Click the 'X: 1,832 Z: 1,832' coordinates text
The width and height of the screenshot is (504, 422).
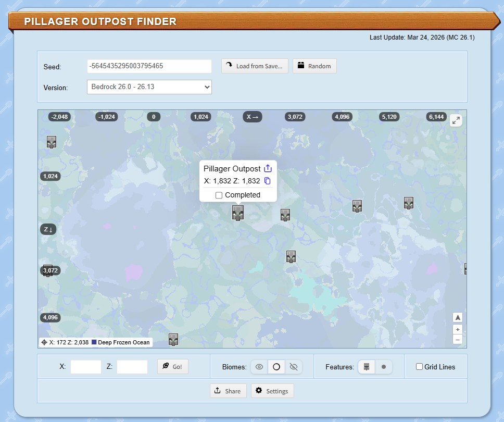(x=232, y=181)
